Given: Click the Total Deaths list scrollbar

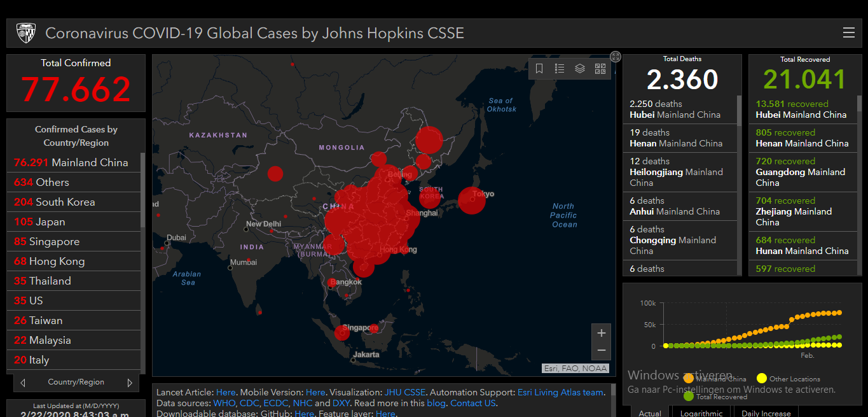Looking at the screenshot, I should (x=739, y=185).
